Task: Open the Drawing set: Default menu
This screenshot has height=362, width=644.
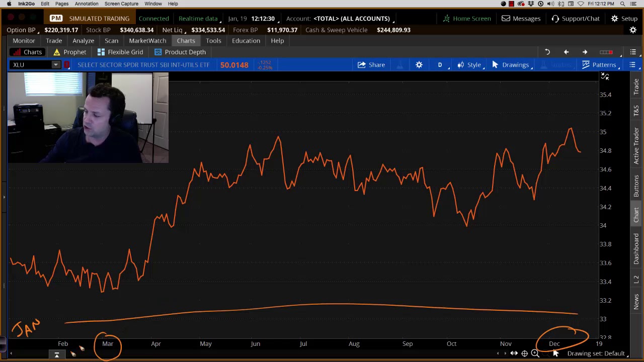Action: [x=597, y=353]
